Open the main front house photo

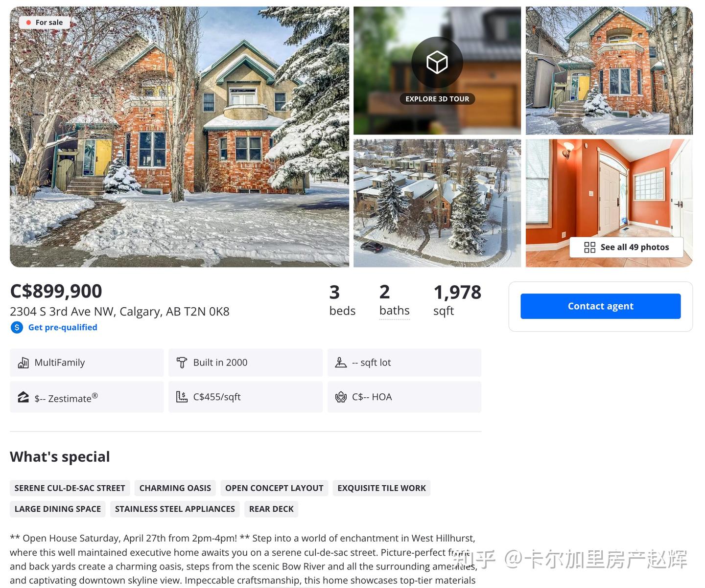coord(179,136)
